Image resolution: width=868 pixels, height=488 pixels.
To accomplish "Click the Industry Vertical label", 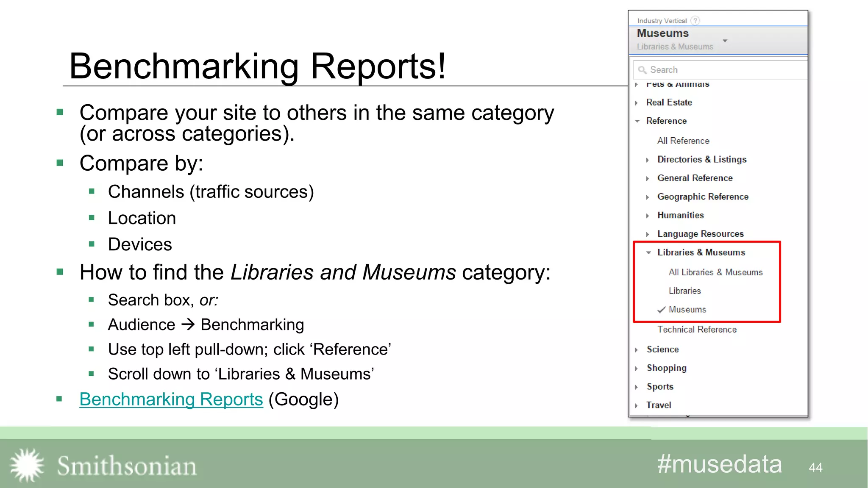I will [662, 21].
